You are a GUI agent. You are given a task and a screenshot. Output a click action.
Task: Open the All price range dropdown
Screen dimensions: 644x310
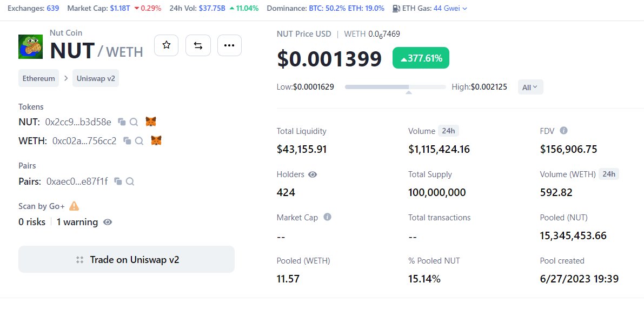(x=530, y=87)
